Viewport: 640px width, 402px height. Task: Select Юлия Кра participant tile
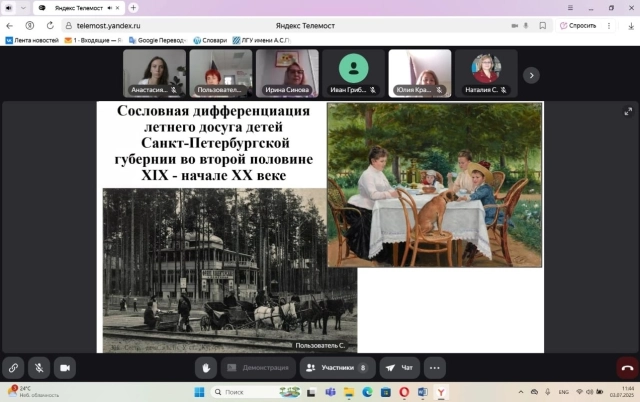point(420,73)
